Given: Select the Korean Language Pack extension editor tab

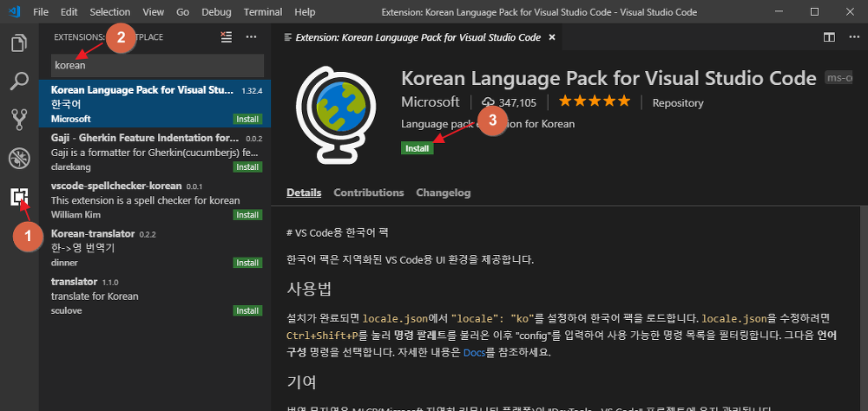Looking at the screenshot, I should tap(418, 37).
